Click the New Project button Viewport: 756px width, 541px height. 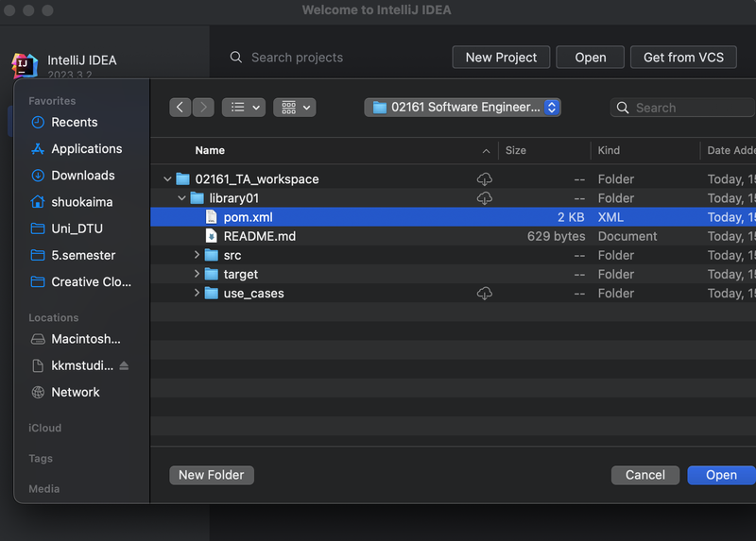[x=501, y=58]
